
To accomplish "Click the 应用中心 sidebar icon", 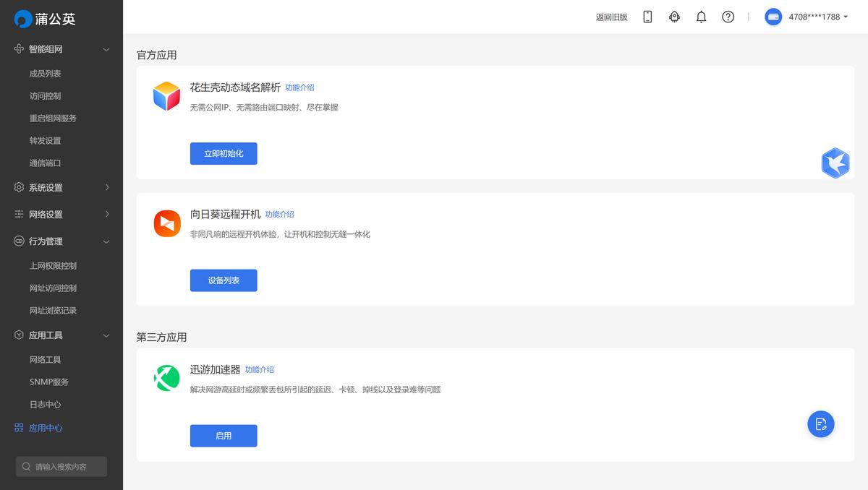I will [x=18, y=427].
